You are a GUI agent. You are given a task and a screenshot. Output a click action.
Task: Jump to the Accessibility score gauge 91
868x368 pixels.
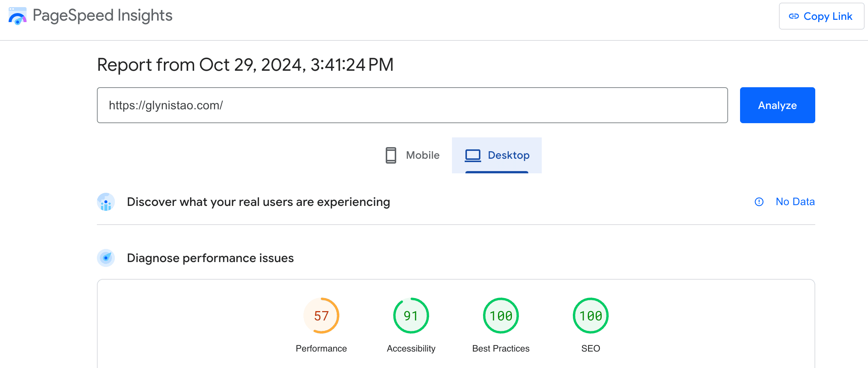tap(411, 316)
